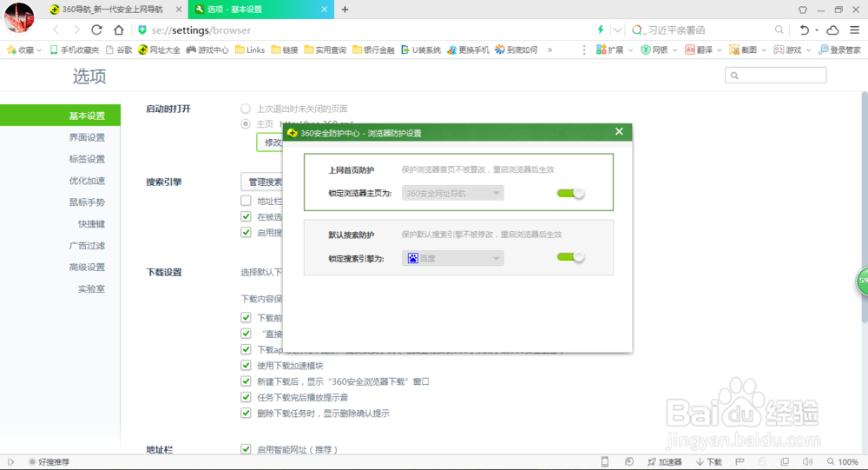Screen dimensions: 868x470
Task: Click the address bar URL field
Action: tap(365, 30)
